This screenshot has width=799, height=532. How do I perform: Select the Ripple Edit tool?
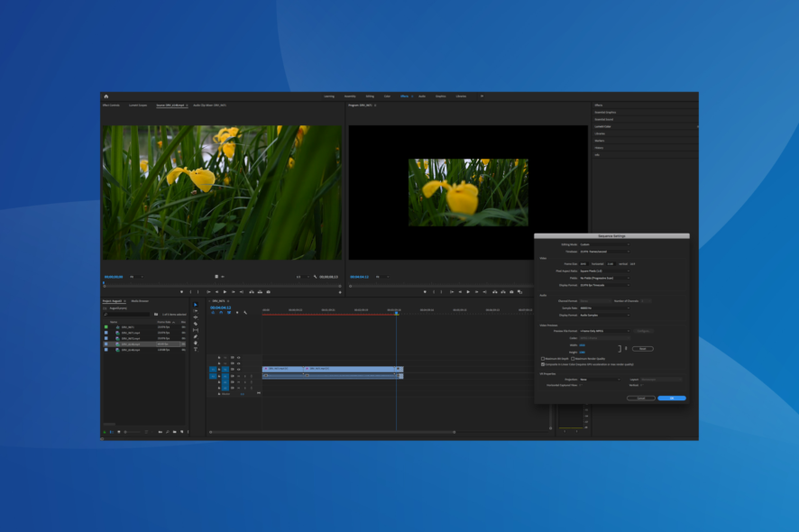[195, 317]
